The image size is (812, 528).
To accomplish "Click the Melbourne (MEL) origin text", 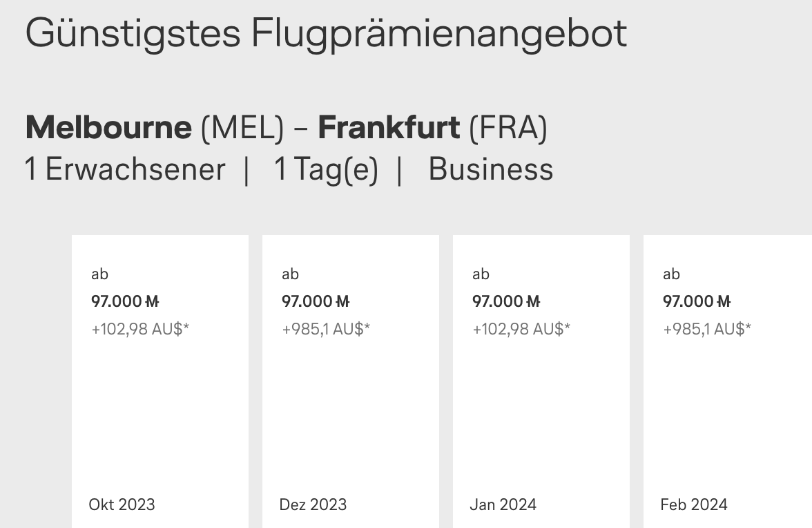I will (155, 128).
